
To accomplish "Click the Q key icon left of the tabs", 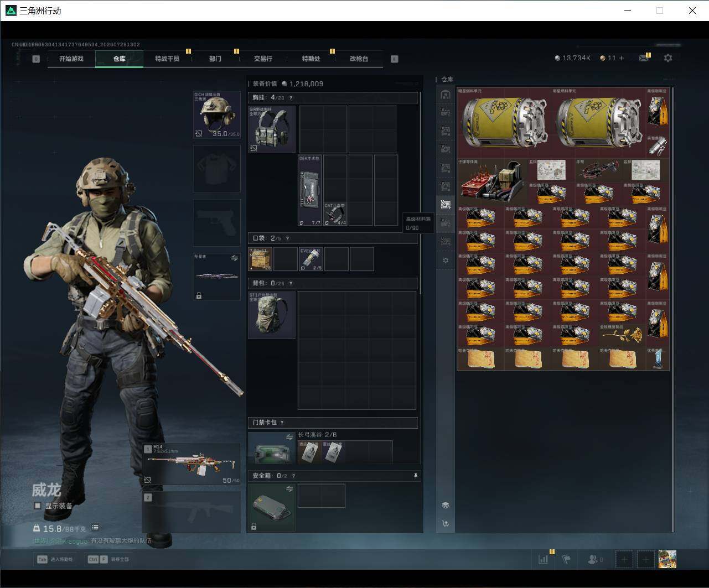I will [x=36, y=59].
